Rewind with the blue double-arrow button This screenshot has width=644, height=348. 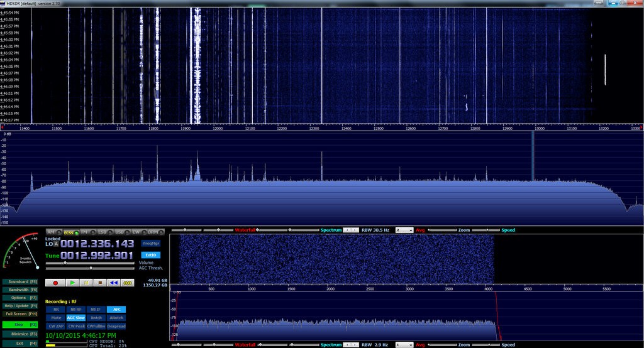[114, 283]
